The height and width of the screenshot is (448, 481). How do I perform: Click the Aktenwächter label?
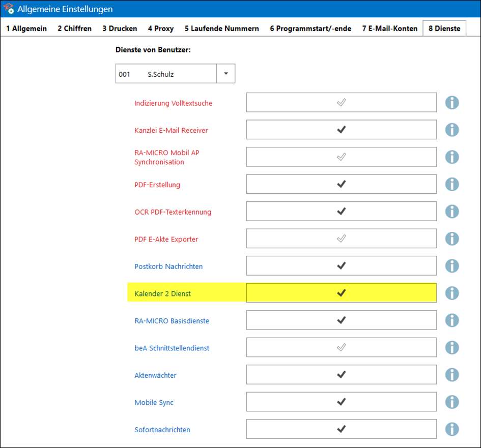point(155,375)
